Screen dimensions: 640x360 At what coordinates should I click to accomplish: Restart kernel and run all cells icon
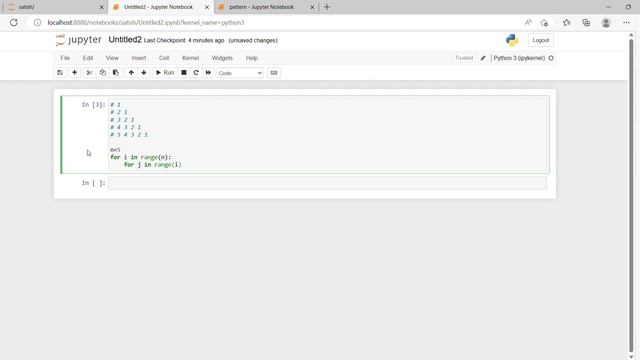(208, 73)
